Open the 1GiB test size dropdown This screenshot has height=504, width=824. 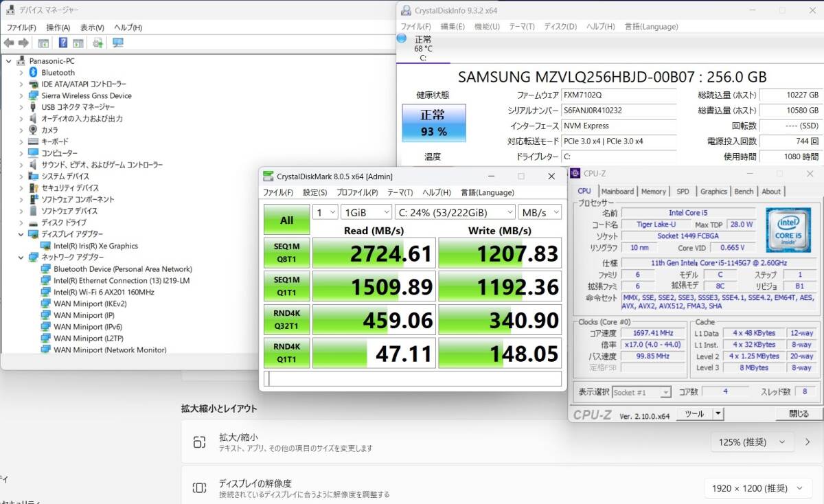tap(366, 212)
